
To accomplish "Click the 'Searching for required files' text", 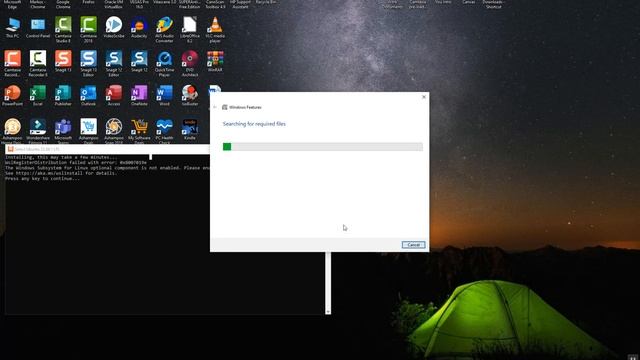I will point(254,124).
